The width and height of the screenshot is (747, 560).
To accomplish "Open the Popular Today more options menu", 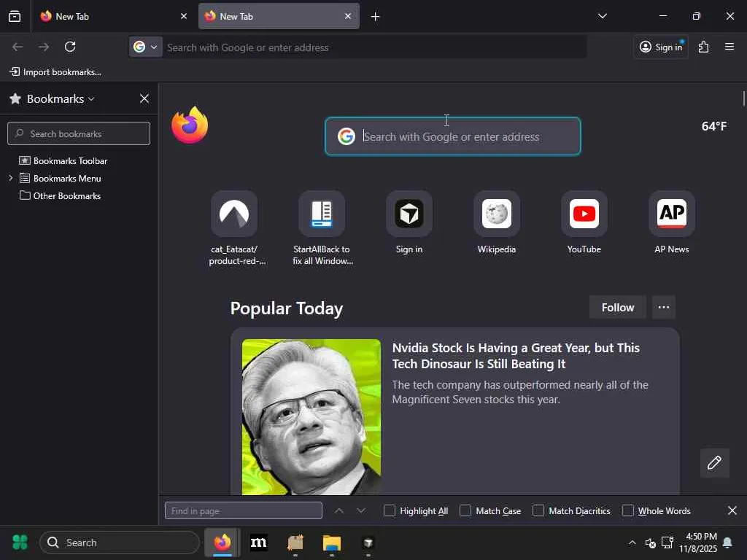I will [664, 307].
